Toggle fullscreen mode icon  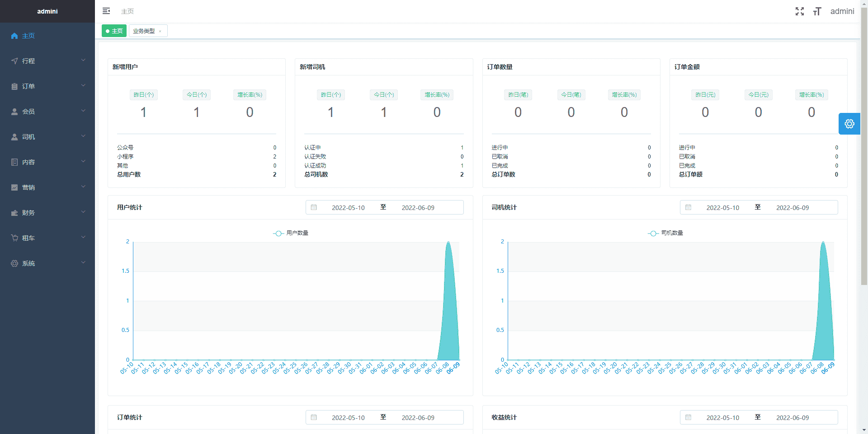[x=800, y=11]
